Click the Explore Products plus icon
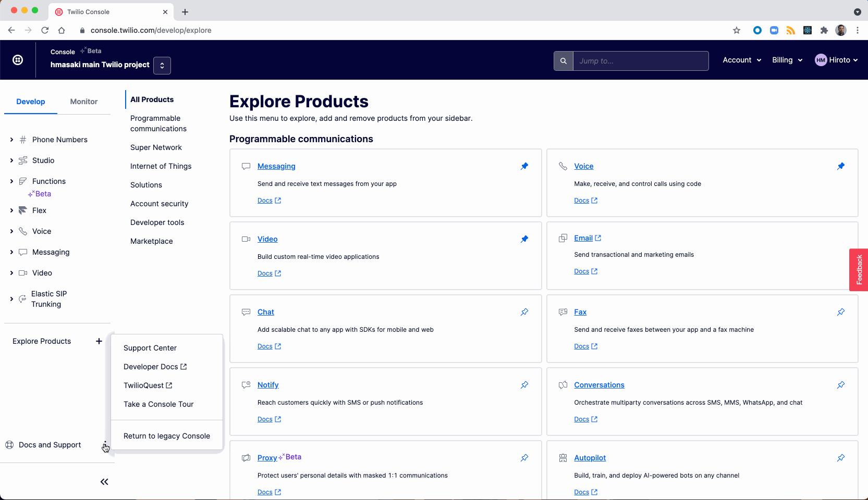The width and height of the screenshot is (868, 500). point(99,341)
